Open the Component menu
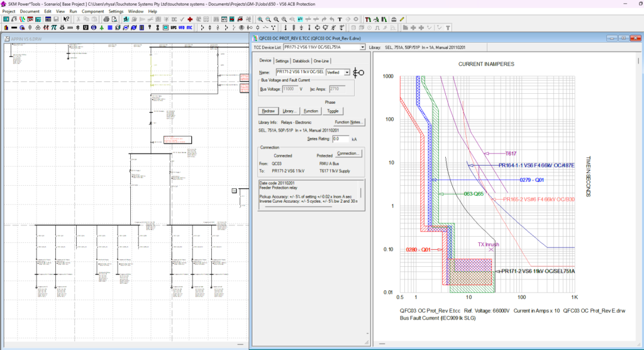644x350 pixels. 93,11
